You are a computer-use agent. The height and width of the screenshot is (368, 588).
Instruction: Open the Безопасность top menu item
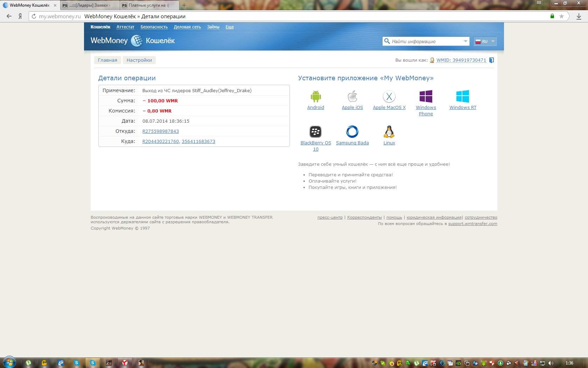(154, 27)
